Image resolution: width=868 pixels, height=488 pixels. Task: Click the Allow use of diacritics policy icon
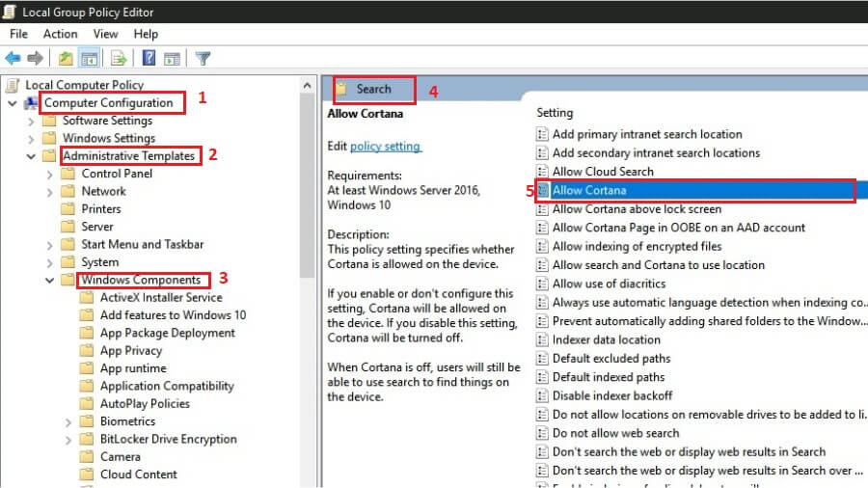pyautogui.click(x=542, y=284)
